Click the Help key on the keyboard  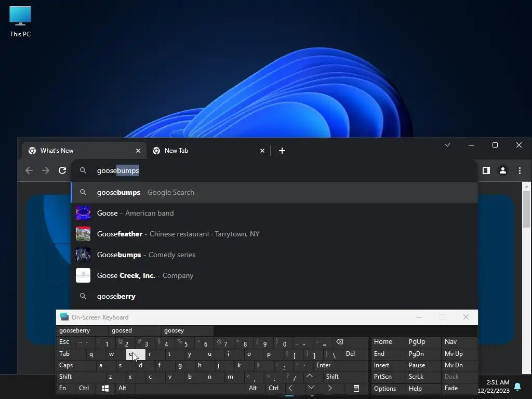422,389
